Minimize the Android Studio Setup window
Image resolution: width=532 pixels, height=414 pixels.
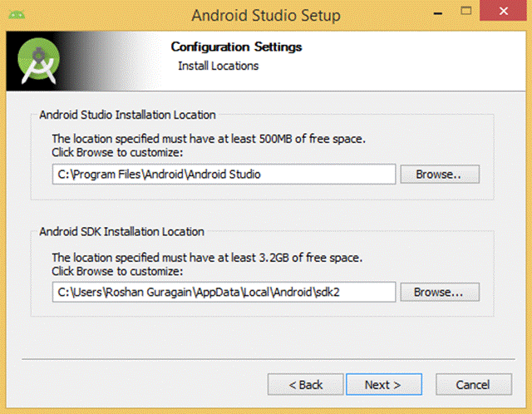coord(438,13)
